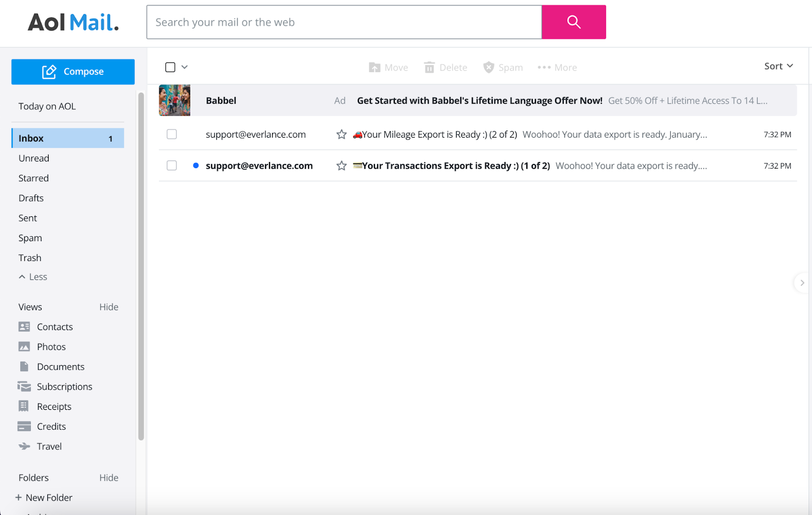The image size is (812, 515).
Task: Select the Mileage Export email checkbox
Action: point(172,134)
